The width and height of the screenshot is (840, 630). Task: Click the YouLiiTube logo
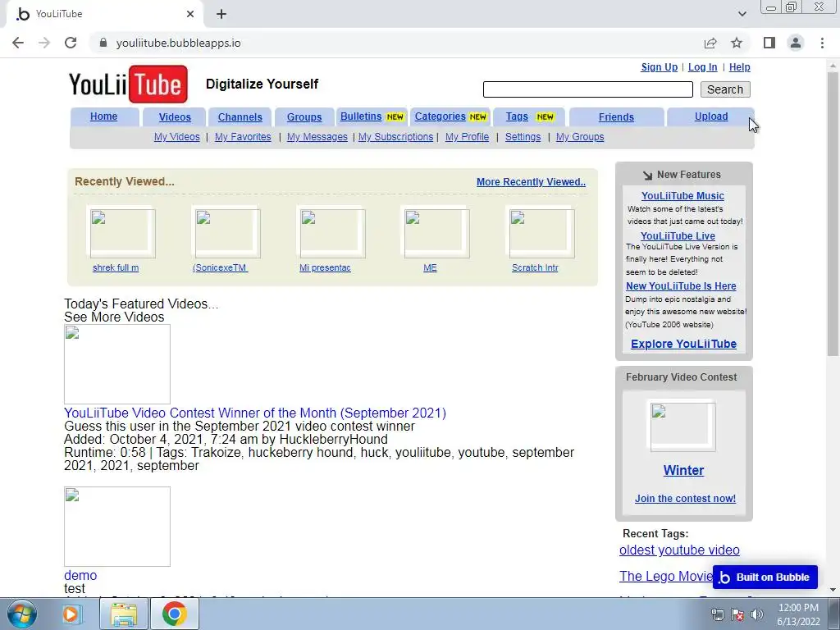pos(128,84)
